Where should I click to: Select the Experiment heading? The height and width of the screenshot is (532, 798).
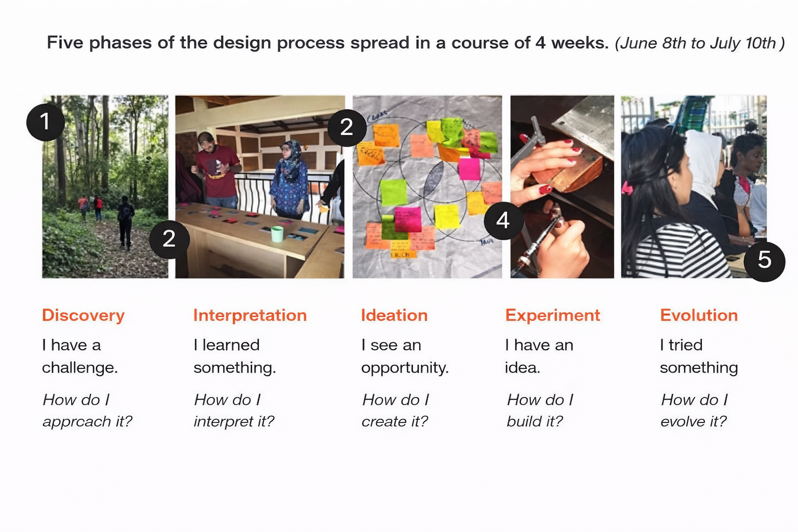[552, 315]
